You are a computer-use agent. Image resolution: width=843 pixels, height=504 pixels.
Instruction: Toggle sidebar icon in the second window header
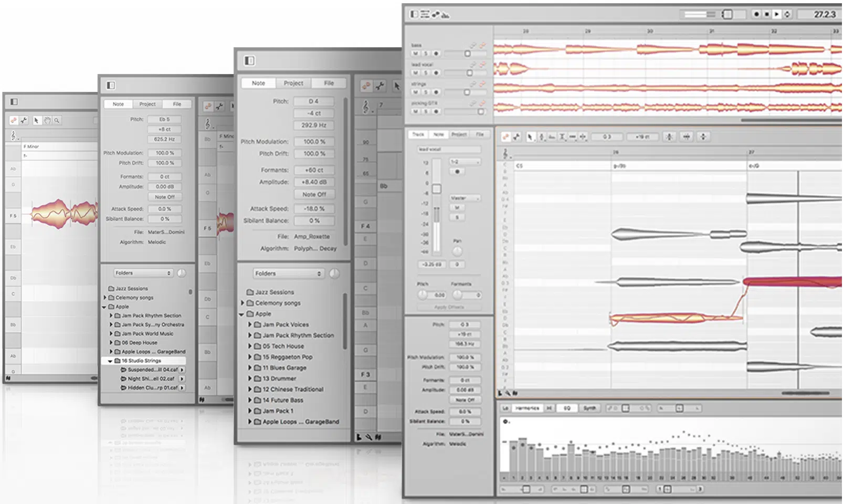[x=111, y=85]
